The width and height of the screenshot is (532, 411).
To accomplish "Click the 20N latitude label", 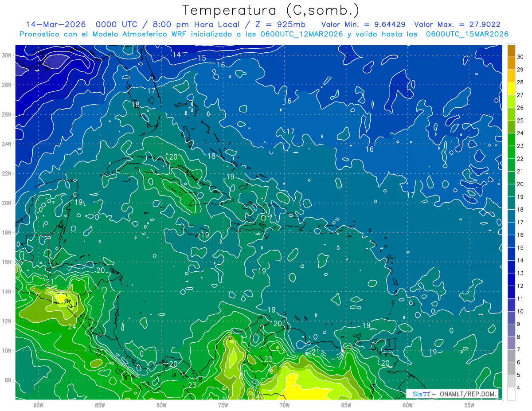I will [x=7, y=203].
